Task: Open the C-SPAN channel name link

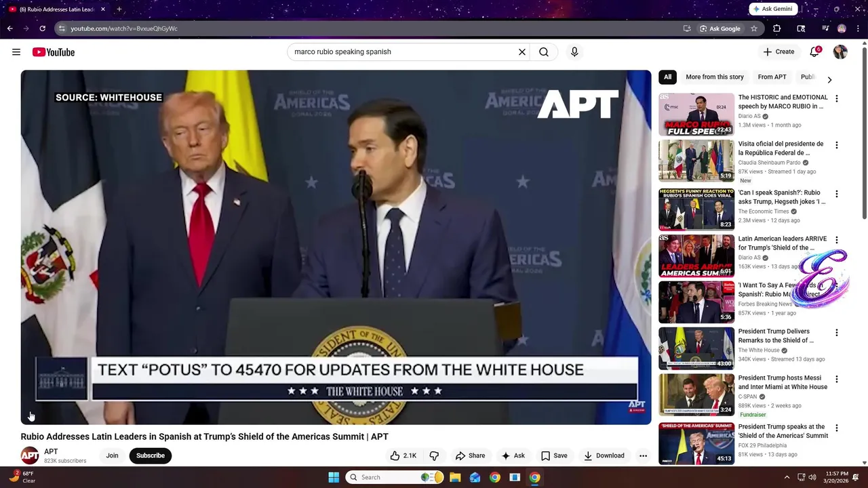Action: pos(747,396)
